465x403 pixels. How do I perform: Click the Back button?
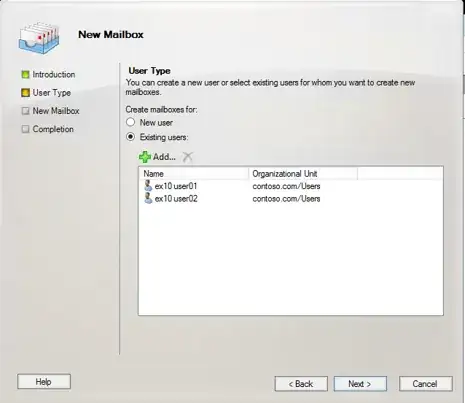tap(301, 384)
